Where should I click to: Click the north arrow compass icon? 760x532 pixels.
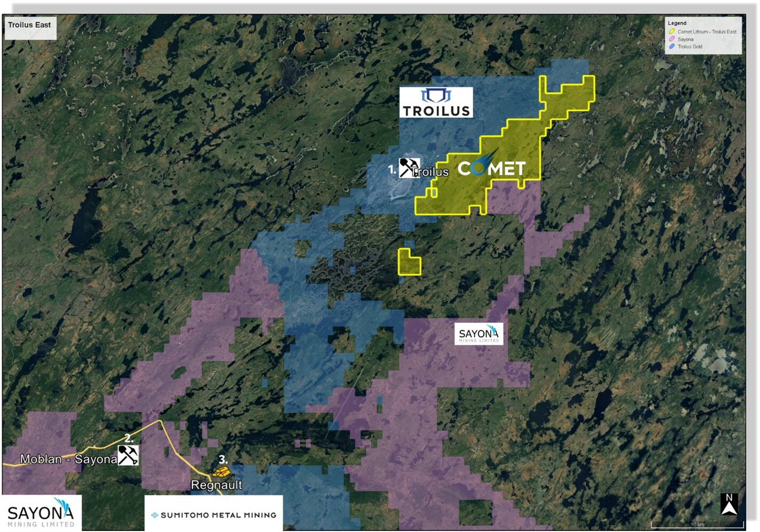point(729,504)
